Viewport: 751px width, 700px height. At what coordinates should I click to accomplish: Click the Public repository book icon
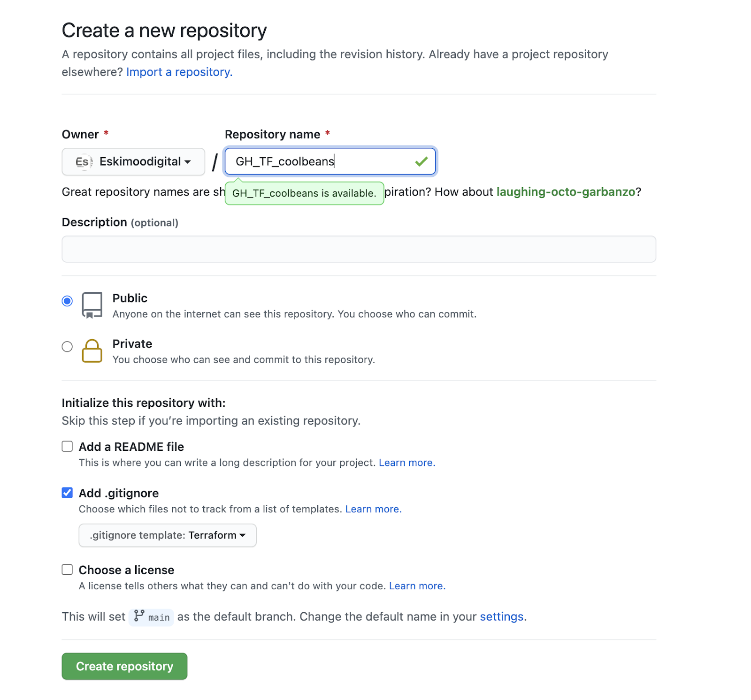point(92,305)
